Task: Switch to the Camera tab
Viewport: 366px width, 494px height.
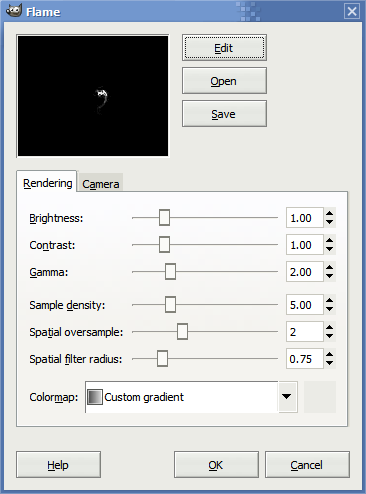Action: coord(101,184)
